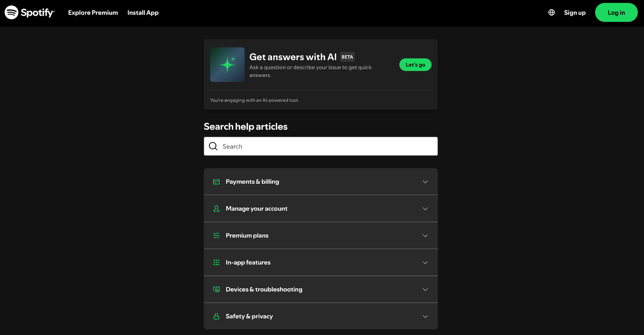Open Install App in top navigation
The height and width of the screenshot is (335, 644).
(143, 13)
